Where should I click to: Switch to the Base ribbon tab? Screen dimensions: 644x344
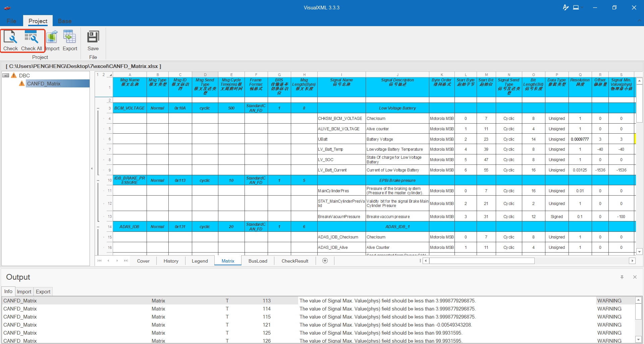[x=64, y=21]
